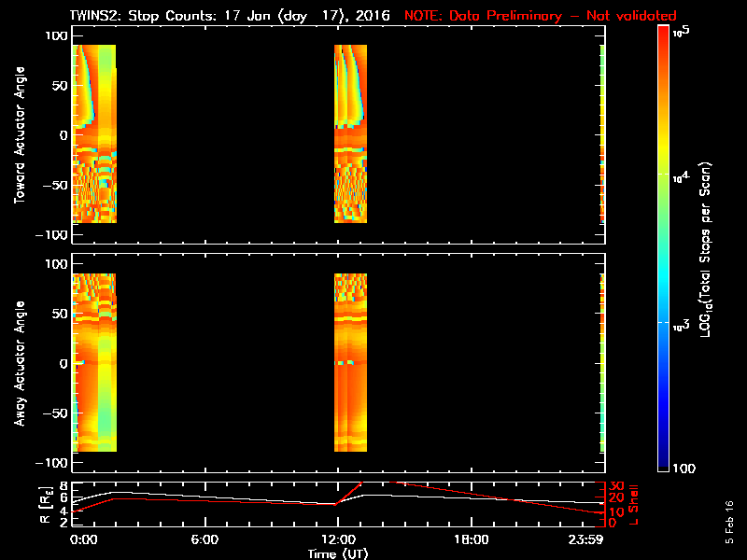Click the Time (UT) axis label
This screenshot has width=747, height=560.
pyautogui.click(x=338, y=553)
